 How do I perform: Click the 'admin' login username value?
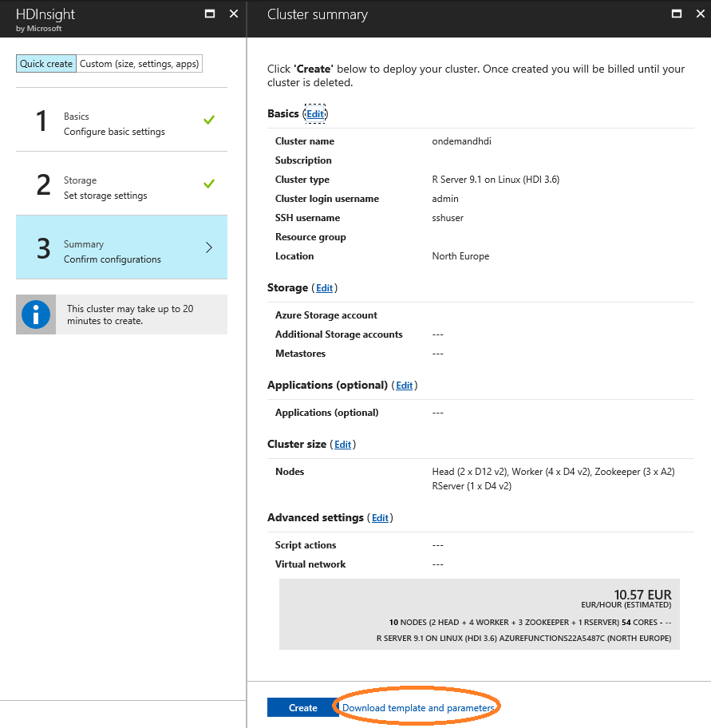point(445,199)
